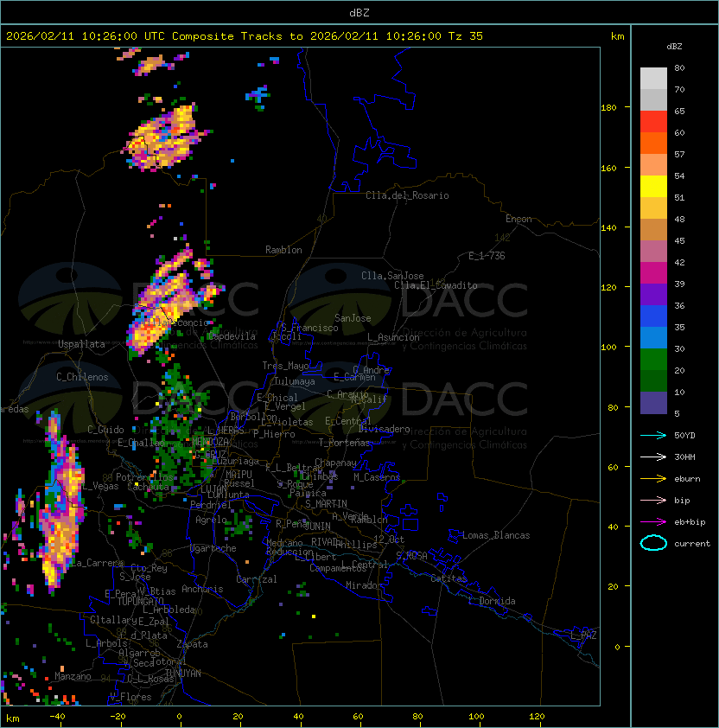Pick the green 20–30 dBZ swatch
The width and height of the screenshot is (719, 728).
pyautogui.click(x=653, y=360)
